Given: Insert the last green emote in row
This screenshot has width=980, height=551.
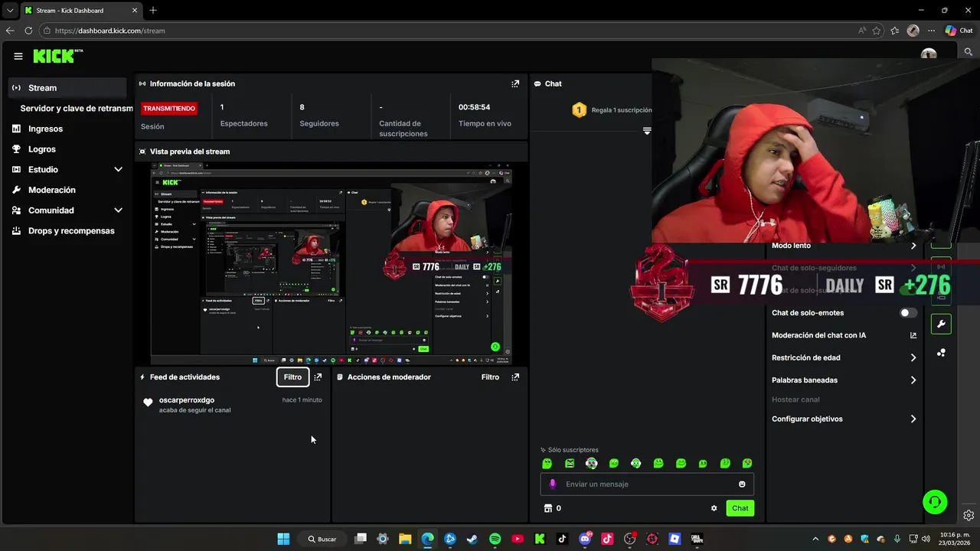Looking at the screenshot, I should click(747, 463).
